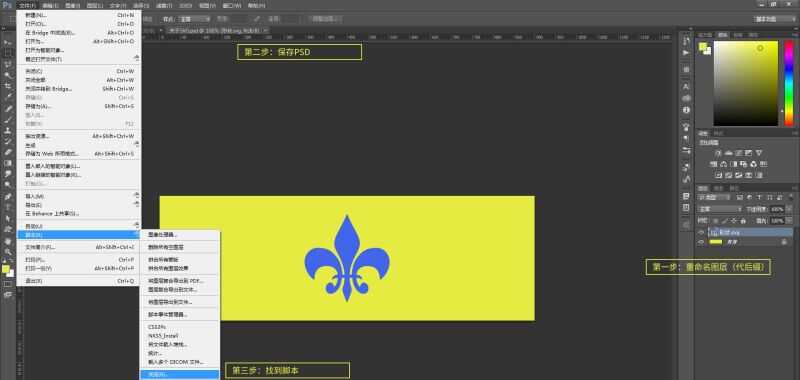Select the Hand tool in the toolbox
The image size is (800, 380).
8,241
